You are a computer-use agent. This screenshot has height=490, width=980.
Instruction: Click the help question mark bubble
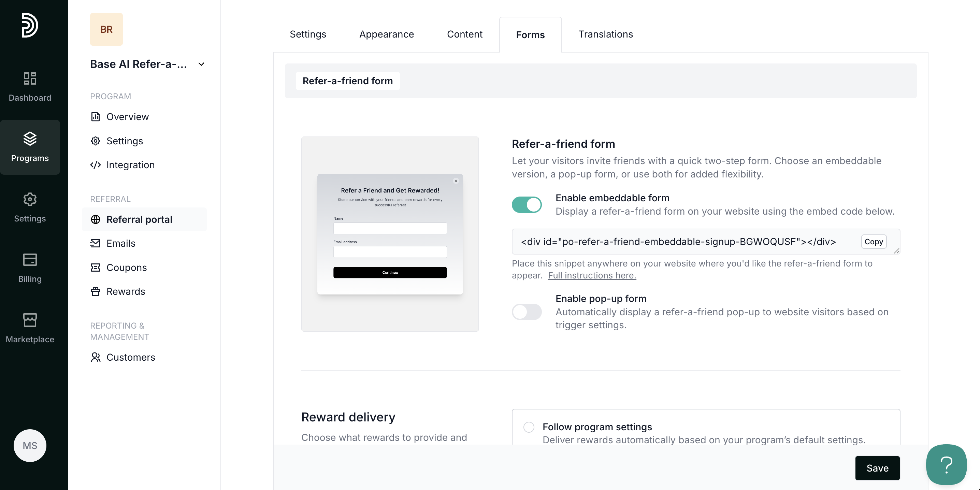946,464
